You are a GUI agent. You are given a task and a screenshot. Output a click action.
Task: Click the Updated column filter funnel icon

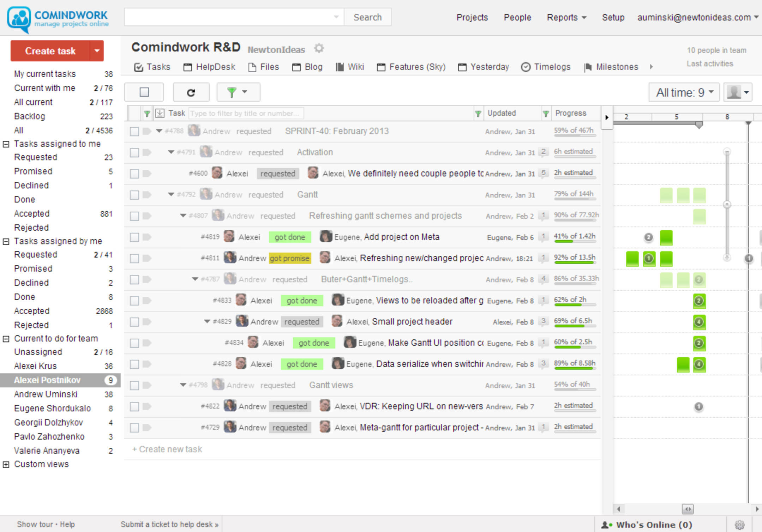tap(478, 114)
